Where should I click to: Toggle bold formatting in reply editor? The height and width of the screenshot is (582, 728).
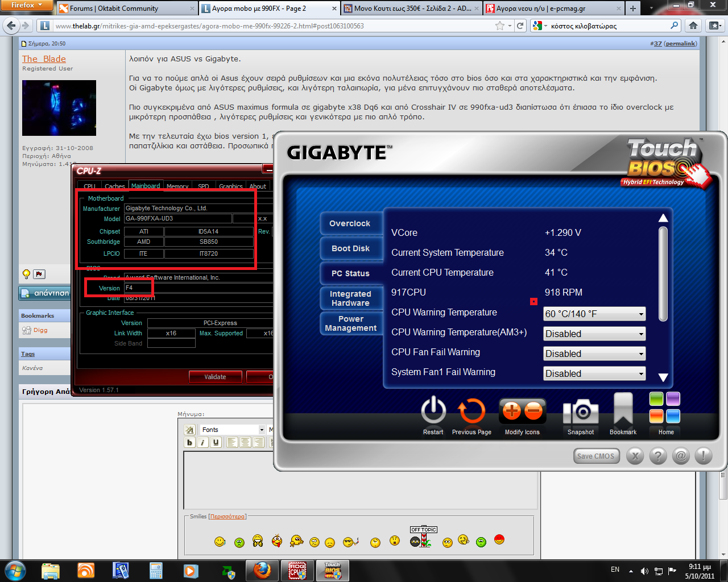[x=190, y=442]
